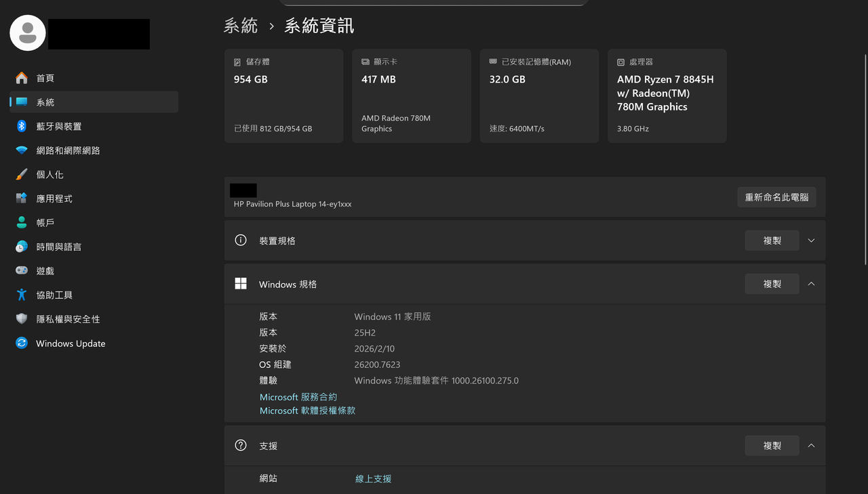Screen dimensions: 868x494
Task: Select 應用程式 in the sidebar
Action: coord(94,199)
